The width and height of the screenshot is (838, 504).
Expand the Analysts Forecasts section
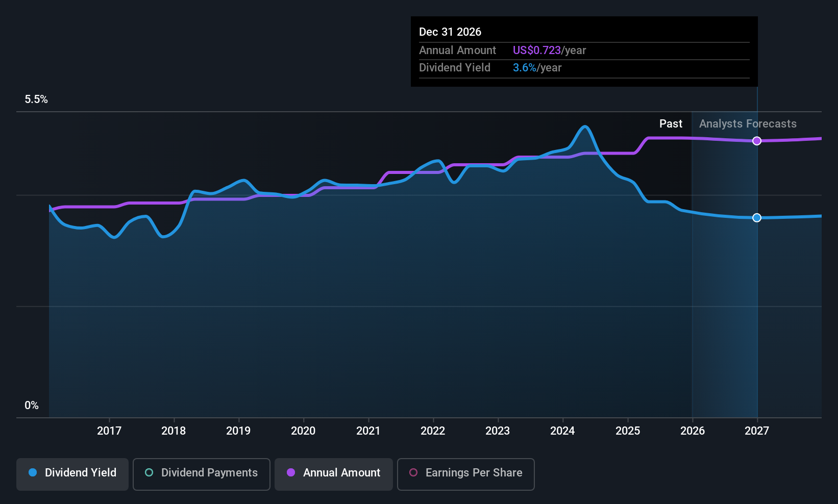(x=747, y=123)
